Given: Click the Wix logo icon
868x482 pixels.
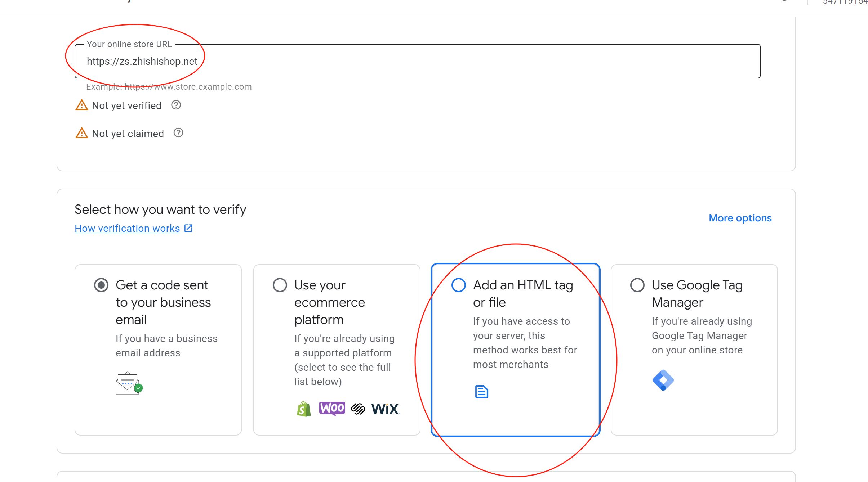Looking at the screenshot, I should click(x=386, y=409).
